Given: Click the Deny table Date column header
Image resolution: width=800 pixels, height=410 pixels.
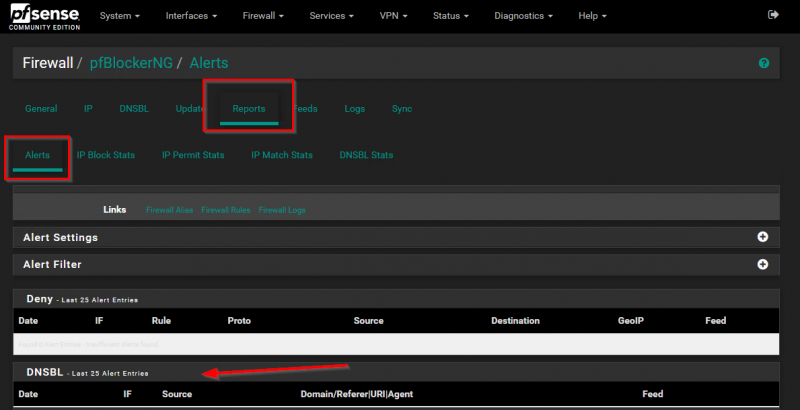Looking at the screenshot, I should pos(28,321).
